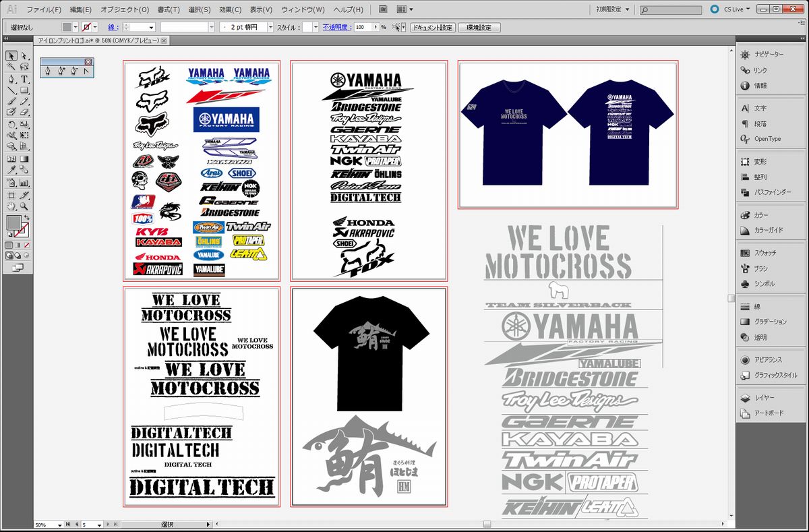Select the Hand tool

pos(11,206)
